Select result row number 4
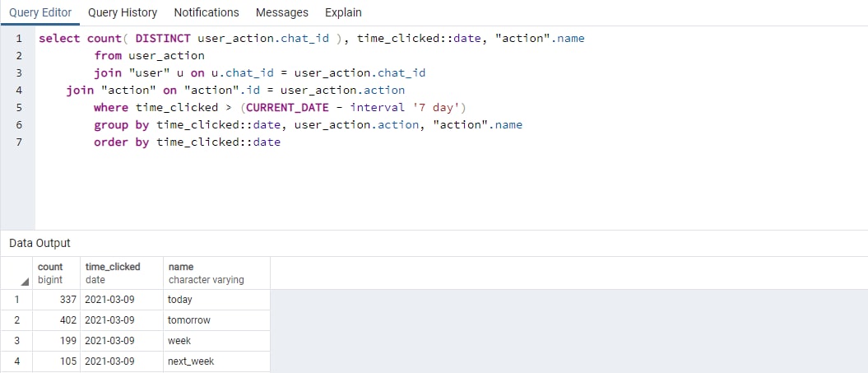 tap(16, 361)
